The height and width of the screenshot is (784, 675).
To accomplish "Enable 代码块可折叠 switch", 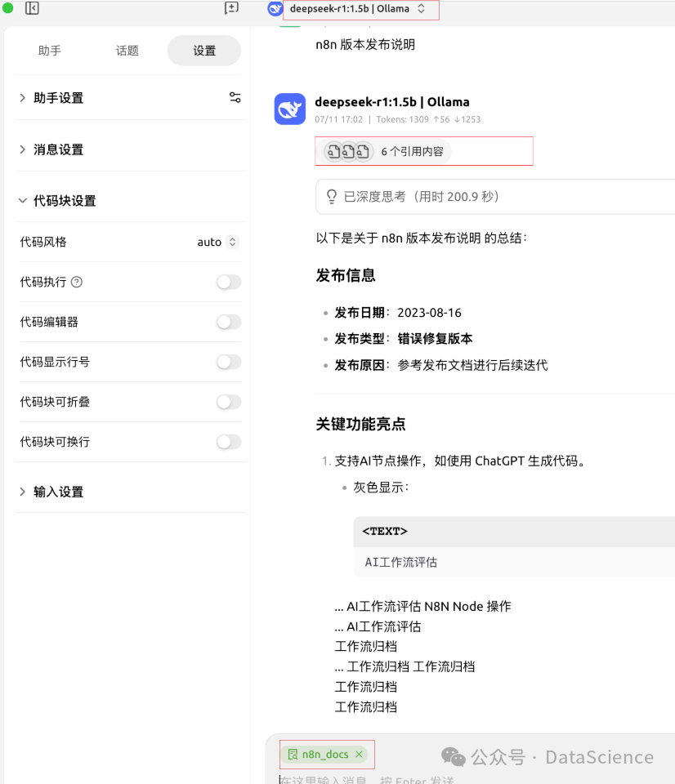I will (229, 402).
